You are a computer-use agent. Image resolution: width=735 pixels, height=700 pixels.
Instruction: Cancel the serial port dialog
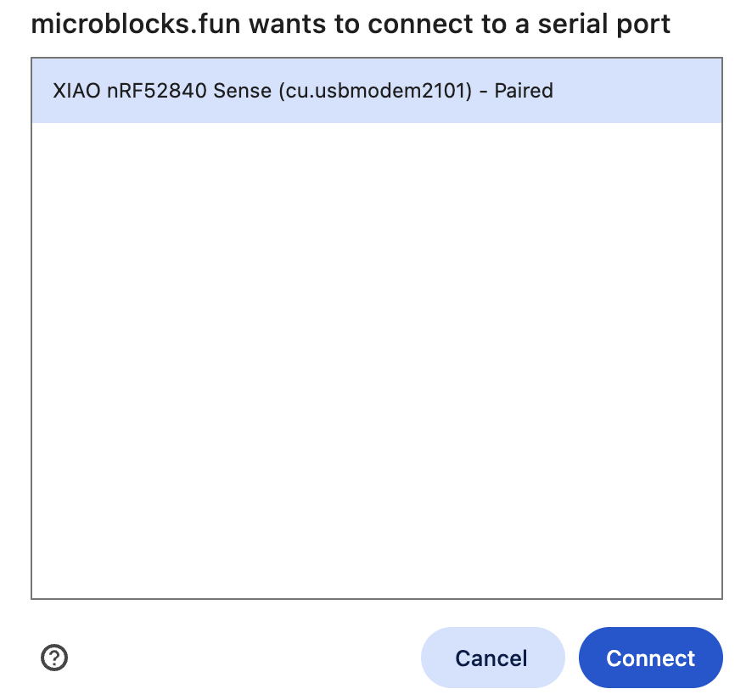click(x=491, y=658)
